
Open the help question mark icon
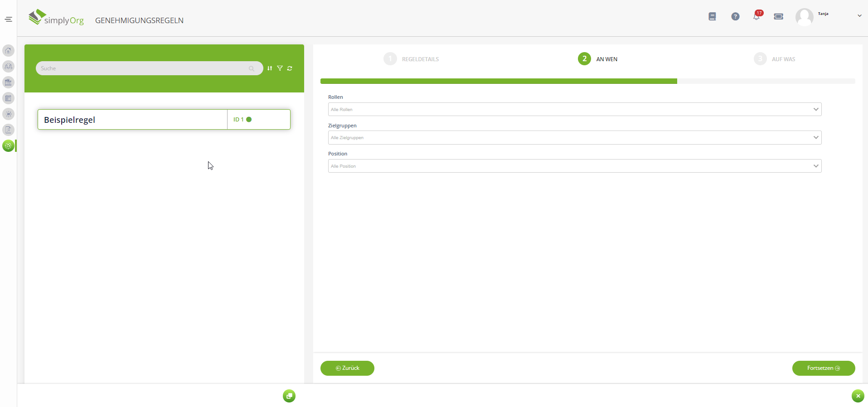point(735,17)
